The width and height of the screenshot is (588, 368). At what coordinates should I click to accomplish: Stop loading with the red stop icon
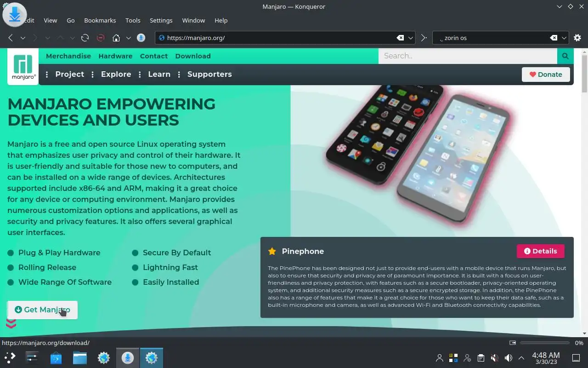(x=101, y=38)
